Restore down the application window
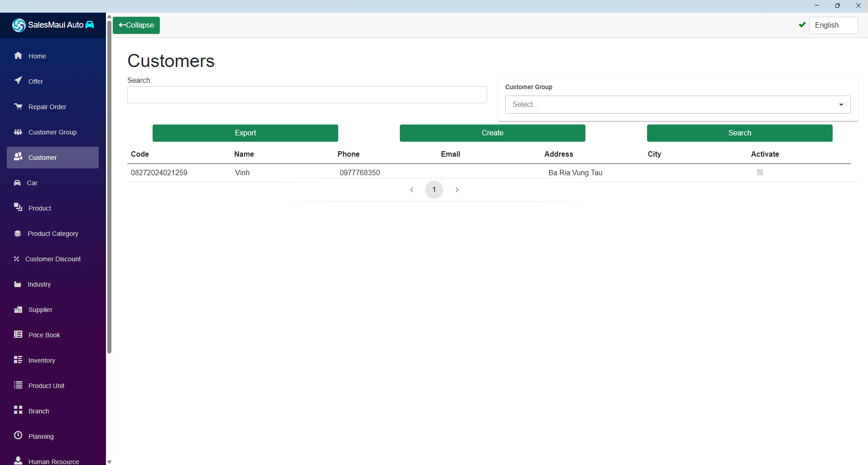 pos(838,5)
